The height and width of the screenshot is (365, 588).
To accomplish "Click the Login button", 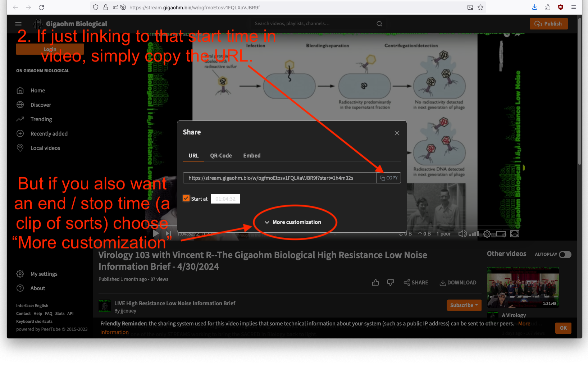I will 50,49.
